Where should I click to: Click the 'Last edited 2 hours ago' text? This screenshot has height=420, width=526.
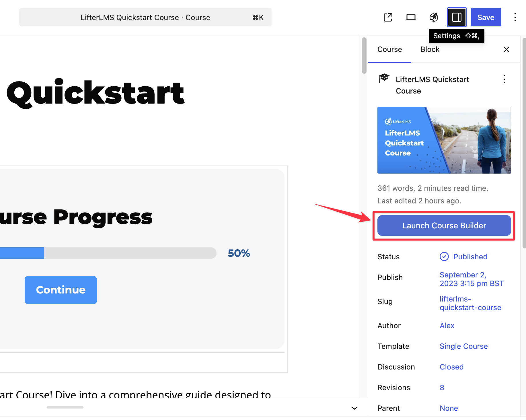[419, 201]
